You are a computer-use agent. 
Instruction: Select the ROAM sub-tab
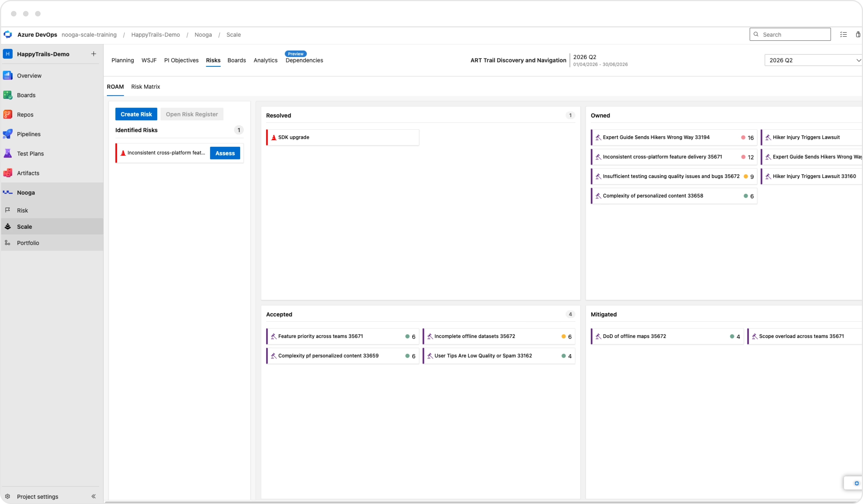point(115,87)
